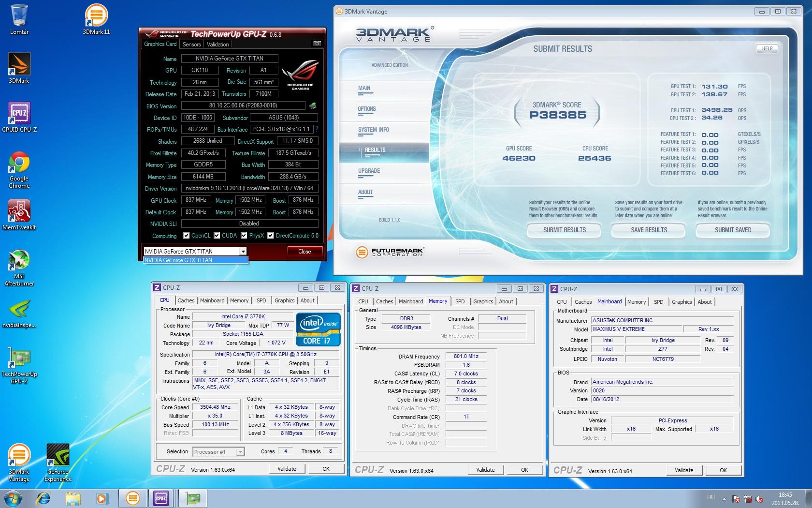Switch to the Sensors tab in GPU-Z

pos(191,44)
